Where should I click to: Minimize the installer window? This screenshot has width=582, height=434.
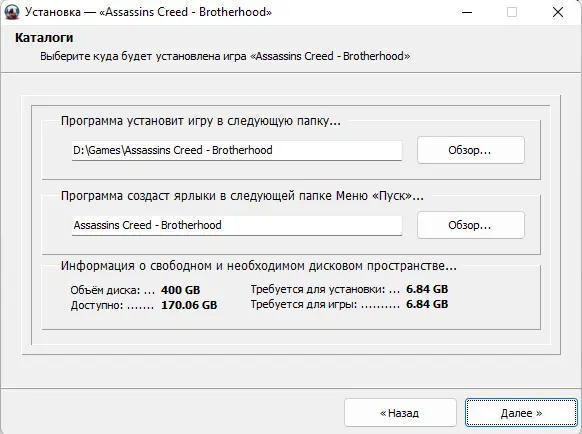(467, 12)
